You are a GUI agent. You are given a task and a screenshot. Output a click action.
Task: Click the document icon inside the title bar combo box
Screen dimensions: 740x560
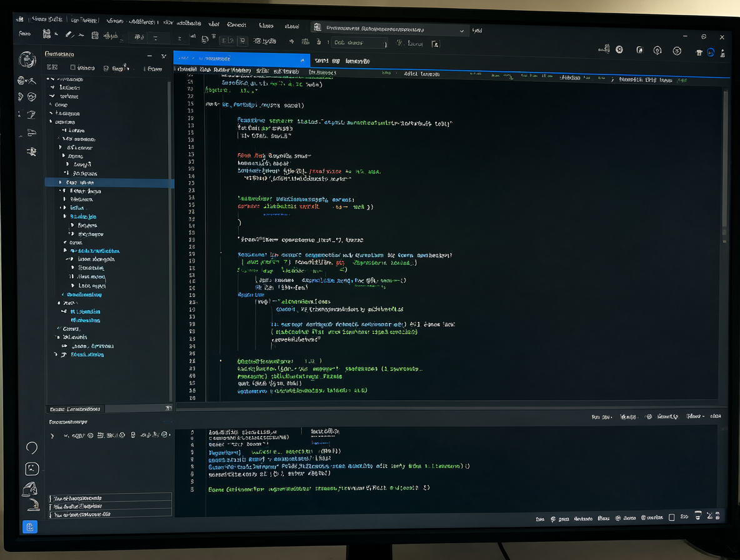coord(317,28)
